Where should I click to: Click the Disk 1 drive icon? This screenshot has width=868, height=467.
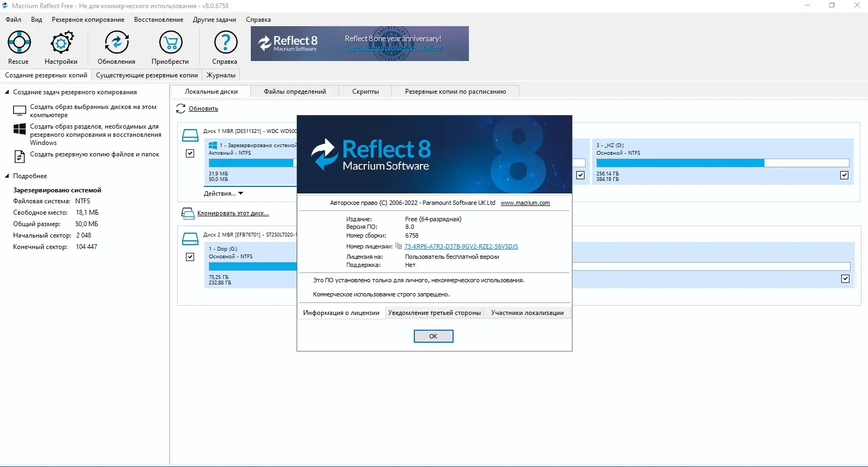click(190, 136)
